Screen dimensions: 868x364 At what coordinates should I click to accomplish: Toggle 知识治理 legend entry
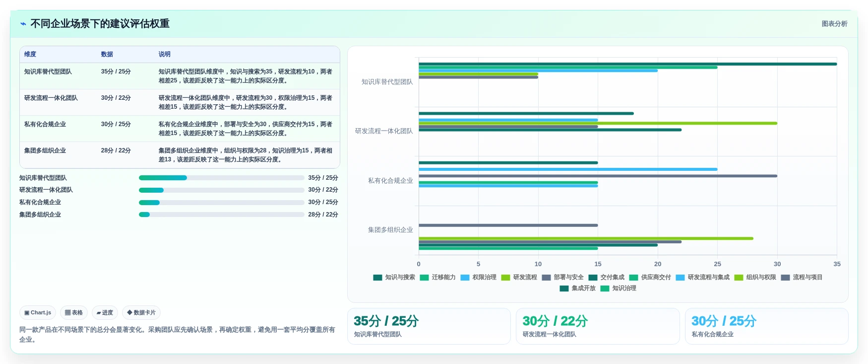coord(619,289)
